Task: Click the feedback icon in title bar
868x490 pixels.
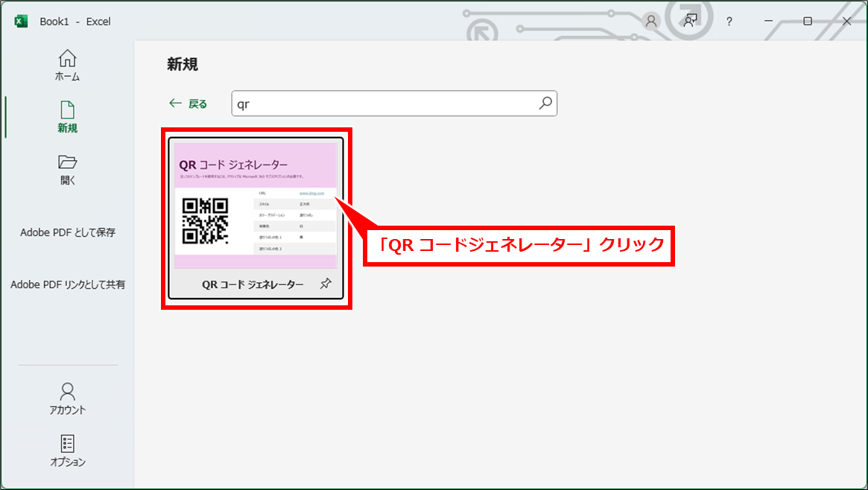Action: click(x=690, y=21)
